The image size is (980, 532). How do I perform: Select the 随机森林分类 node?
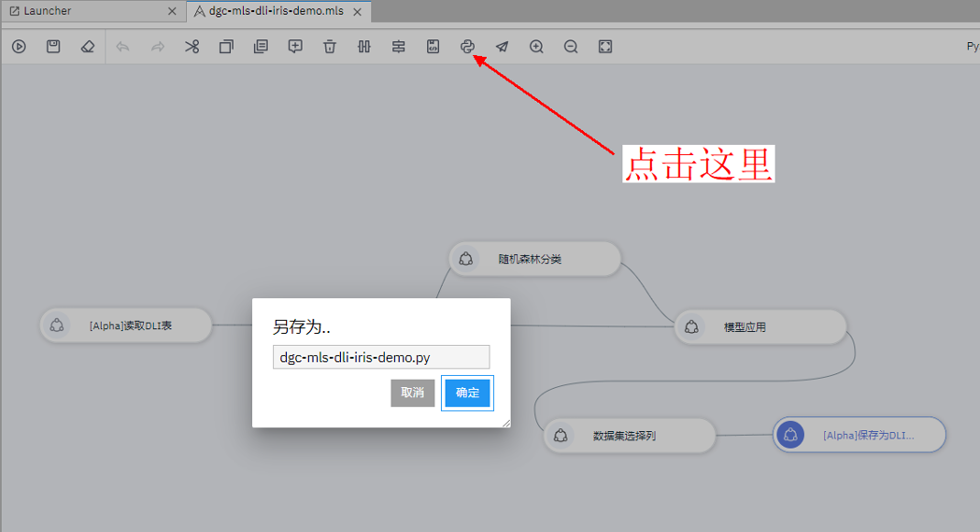pyautogui.click(x=535, y=259)
